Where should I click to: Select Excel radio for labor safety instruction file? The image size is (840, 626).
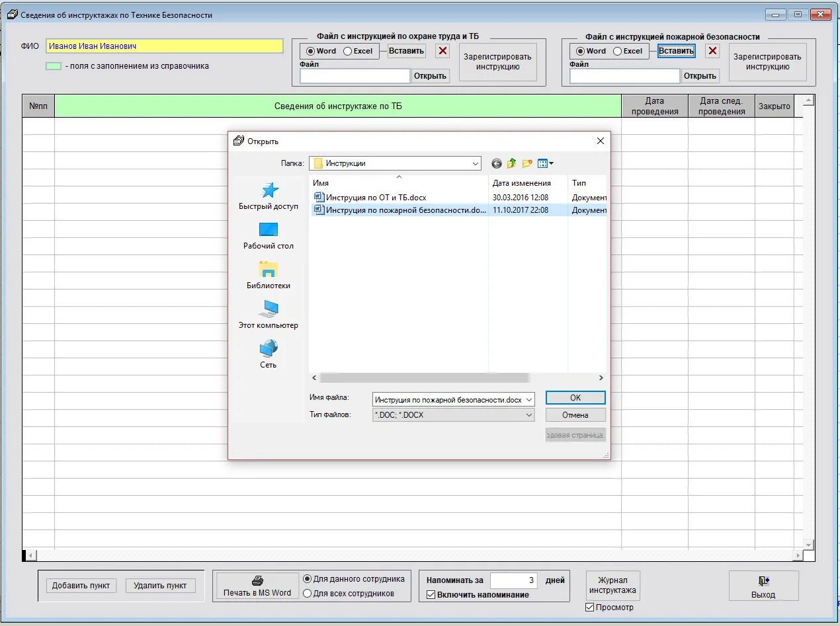pos(347,51)
